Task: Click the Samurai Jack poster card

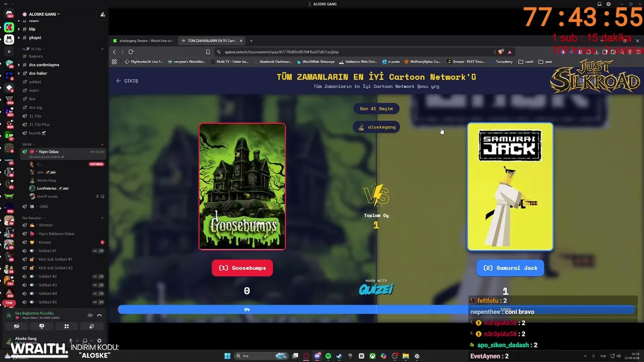Action: [x=510, y=187]
